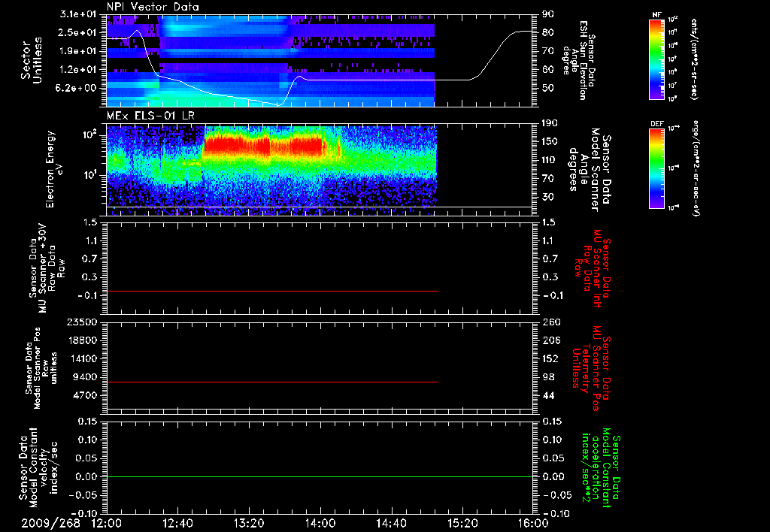
Task: Click the 110 Scanner Angle tick value
Action: tap(550, 160)
